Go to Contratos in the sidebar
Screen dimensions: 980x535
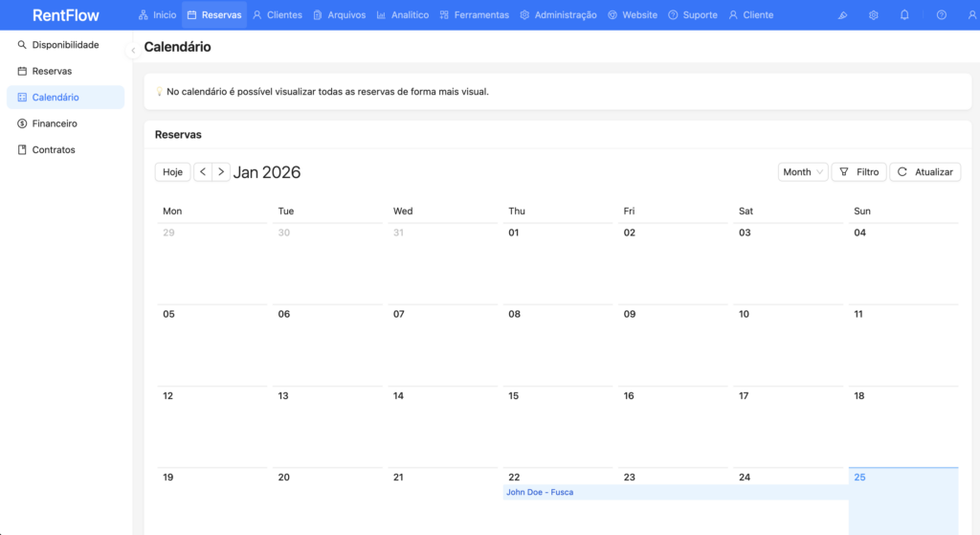(54, 150)
